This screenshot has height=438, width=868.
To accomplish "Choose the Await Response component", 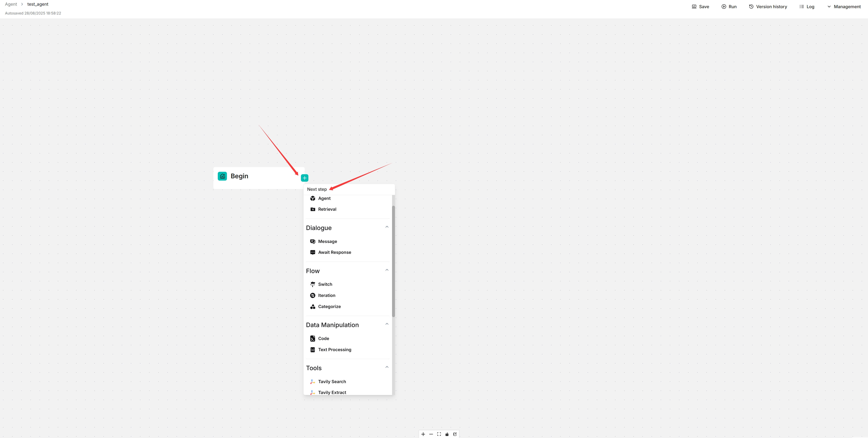I will [334, 252].
